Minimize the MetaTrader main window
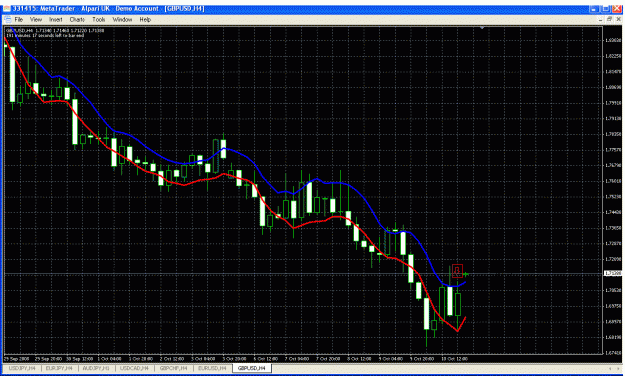The width and height of the screenshot is (625, 376). (595, 8)
